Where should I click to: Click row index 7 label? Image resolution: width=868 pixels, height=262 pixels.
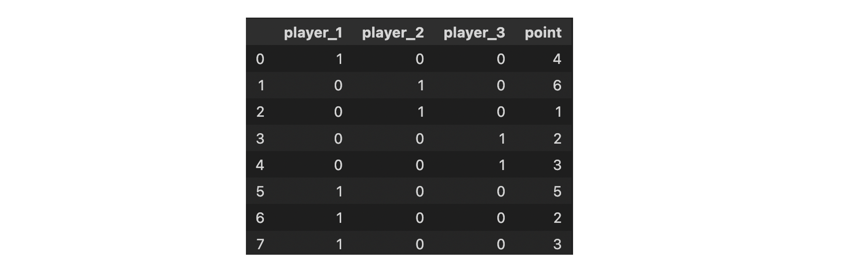pyautogui.click(x=260, y=244)
